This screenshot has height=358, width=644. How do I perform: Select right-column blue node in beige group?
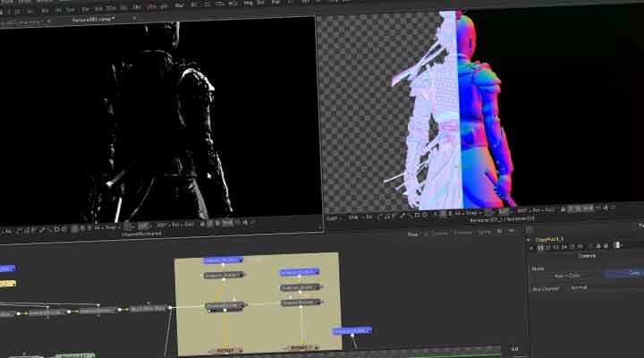300,272
